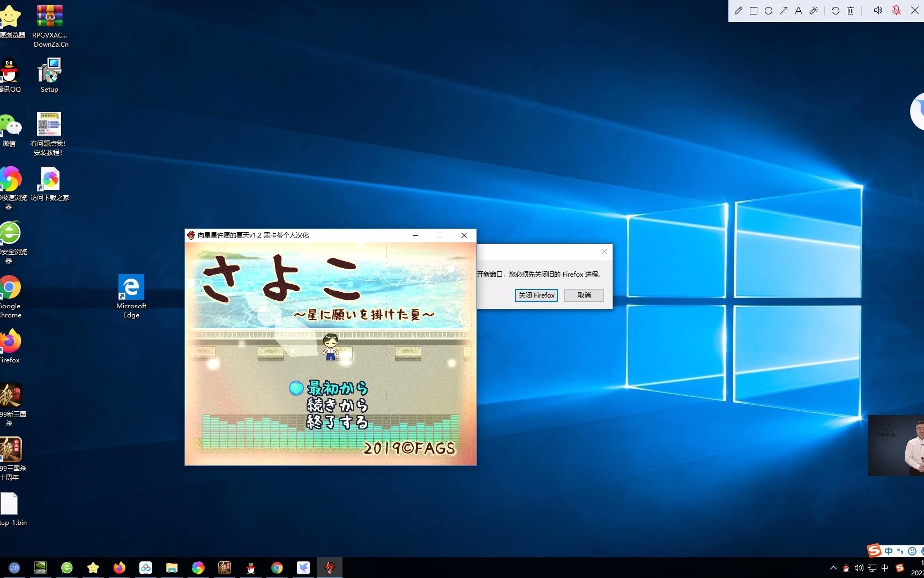Open the Baidu Netdisk taskbar icon
The image size is (924, 578).
[145, 568]
